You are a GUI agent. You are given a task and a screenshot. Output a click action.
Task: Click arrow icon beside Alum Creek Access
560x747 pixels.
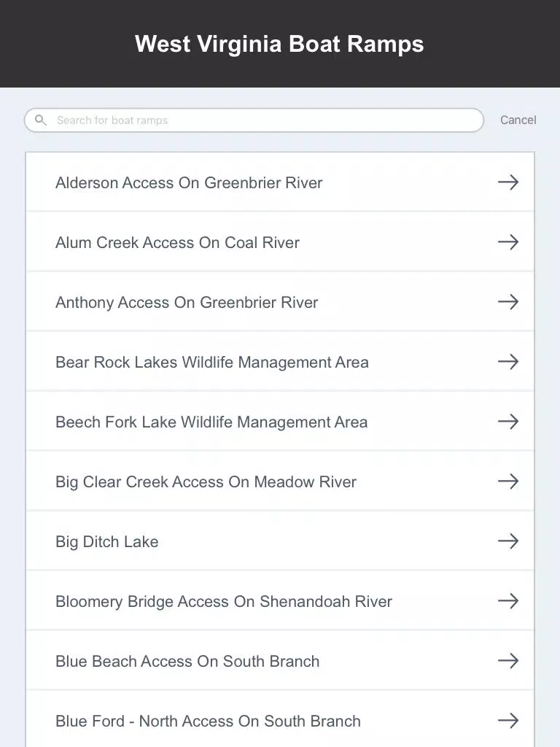coord(508,242)
